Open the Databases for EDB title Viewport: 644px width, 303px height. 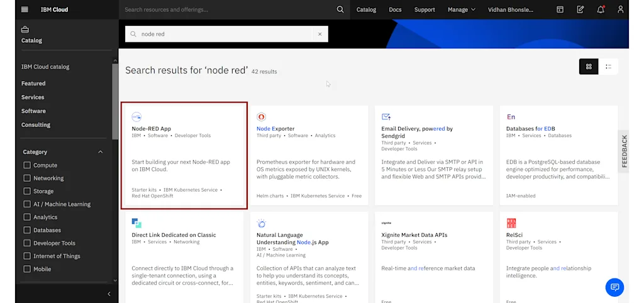tap(531, 128)
